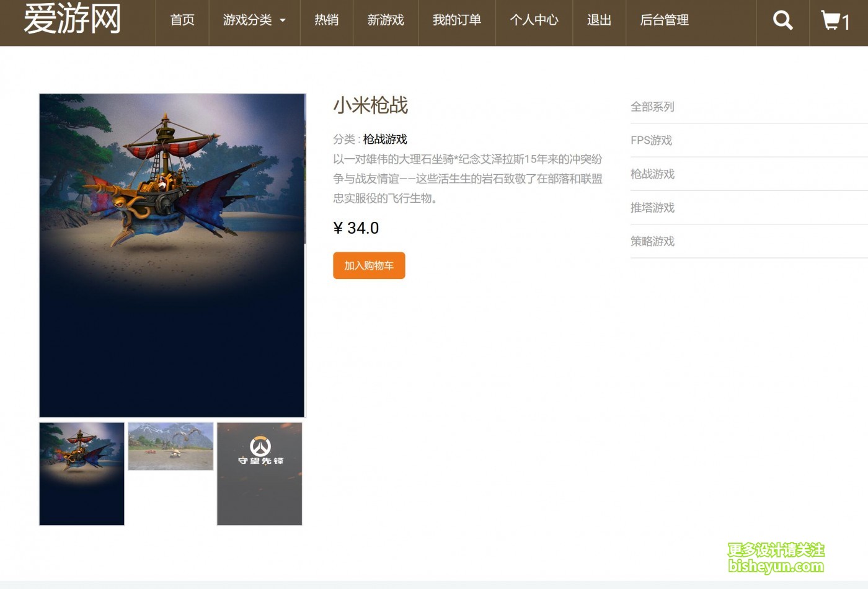Screen dimensions: 868x589
Task: Open the 新游戏 navigation item
Action: pyautogui.click(x=386, y=20)
